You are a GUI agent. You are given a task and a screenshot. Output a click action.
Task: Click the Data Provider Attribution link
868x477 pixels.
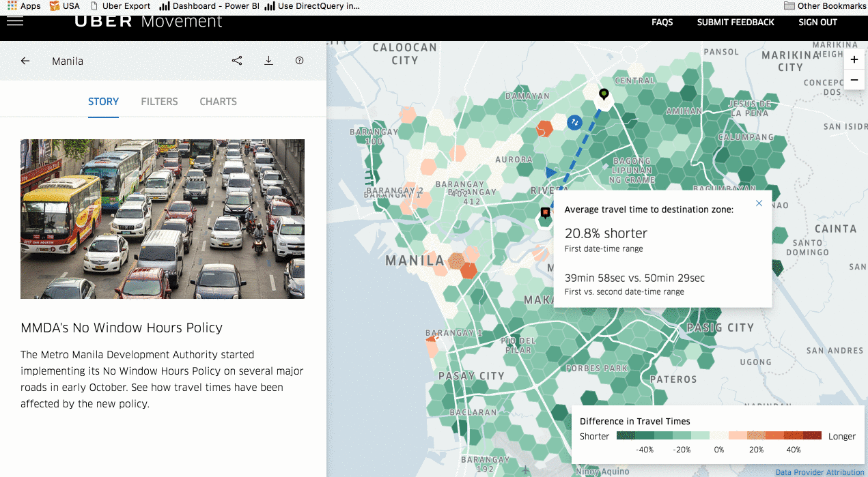820,472
